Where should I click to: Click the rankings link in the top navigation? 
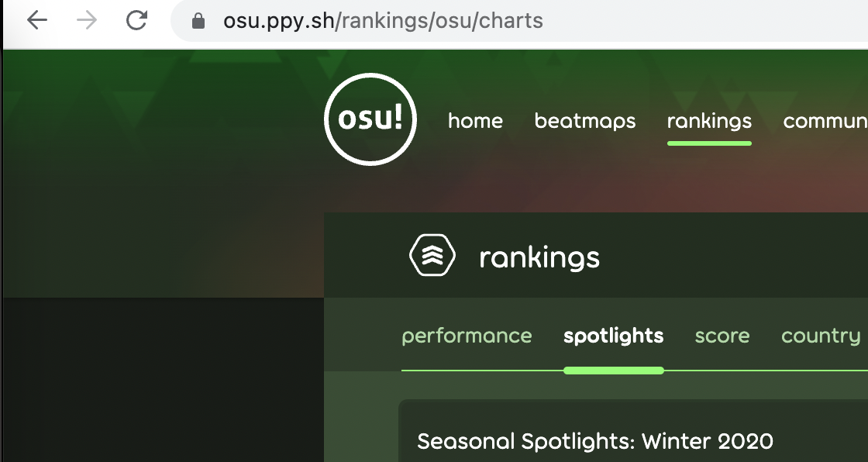coord(709,121)
